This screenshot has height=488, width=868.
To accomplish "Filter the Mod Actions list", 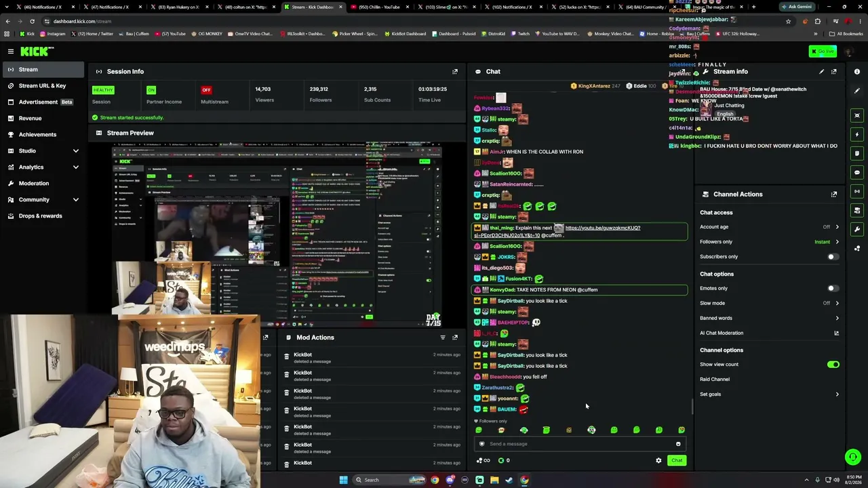I will tap(443, 338).
